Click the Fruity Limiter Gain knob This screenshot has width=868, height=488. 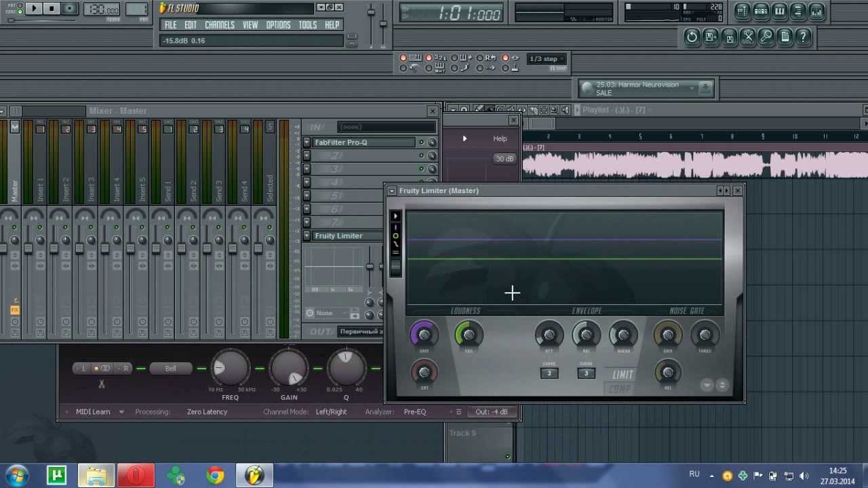425,334
